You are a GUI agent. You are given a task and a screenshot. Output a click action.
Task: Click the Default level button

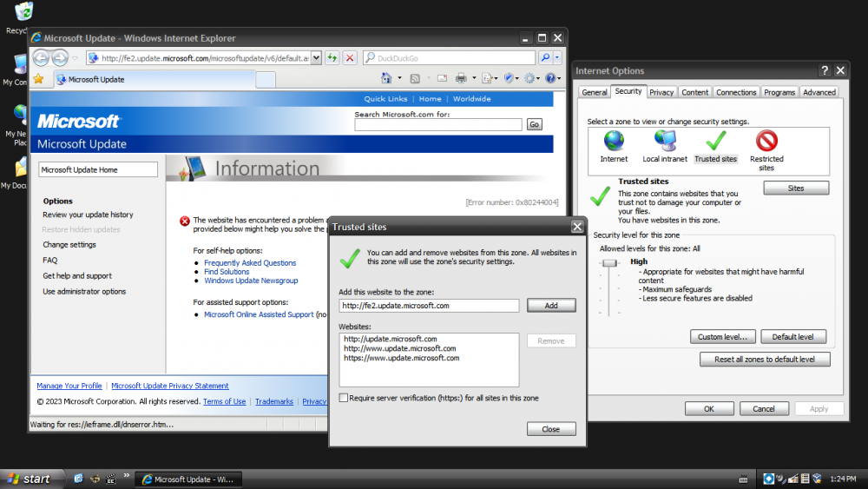point(792,337)
